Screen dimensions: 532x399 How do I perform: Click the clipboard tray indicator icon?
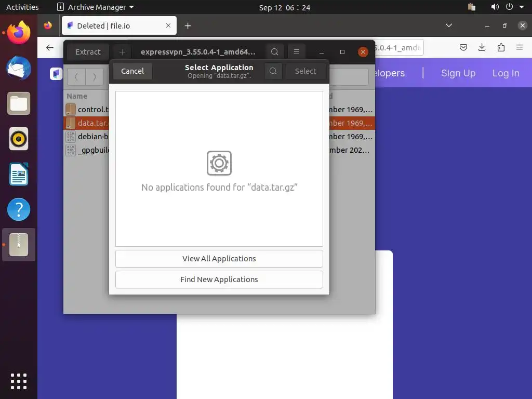(472, 7)
